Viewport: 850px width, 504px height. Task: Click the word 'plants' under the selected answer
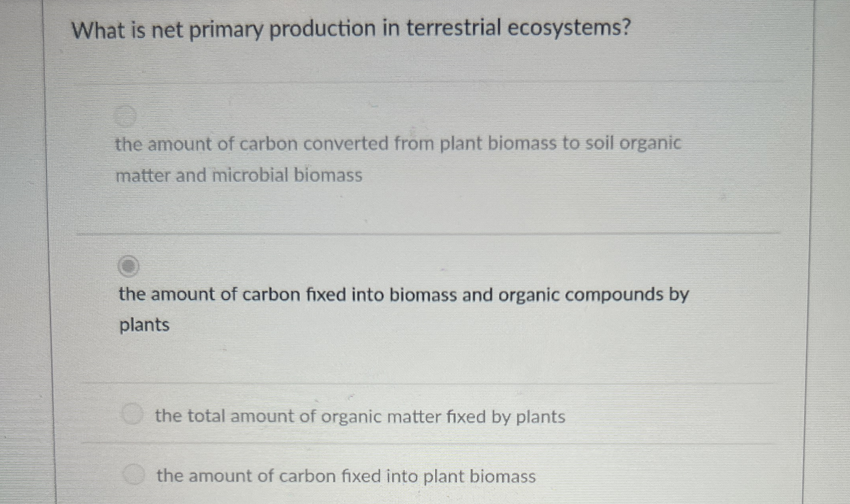coord(144,325)
